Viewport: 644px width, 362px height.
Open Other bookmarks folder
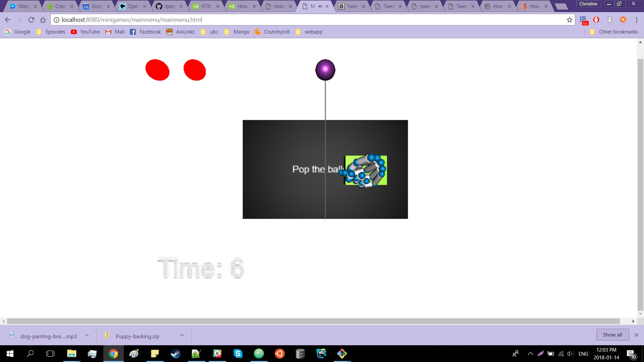click(613, 32)
